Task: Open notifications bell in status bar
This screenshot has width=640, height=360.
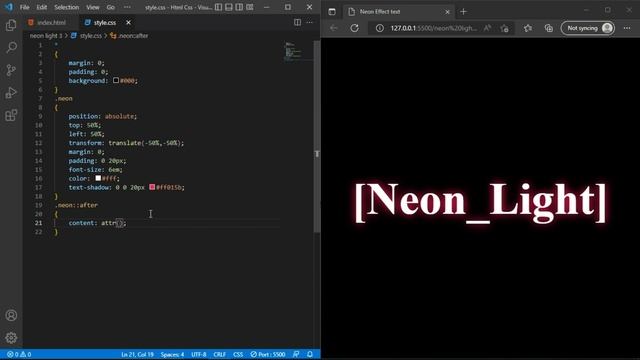Action: point(310,354)
